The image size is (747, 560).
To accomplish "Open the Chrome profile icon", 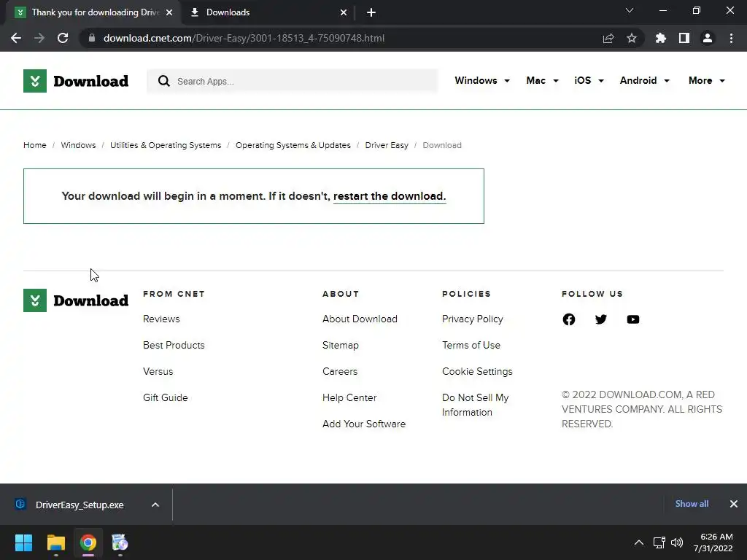I will pyautogui.click(x=708, y=38).
